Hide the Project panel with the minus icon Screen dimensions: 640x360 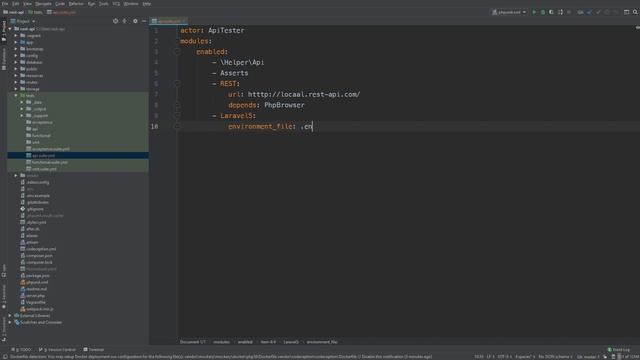[x=144, y=21]
